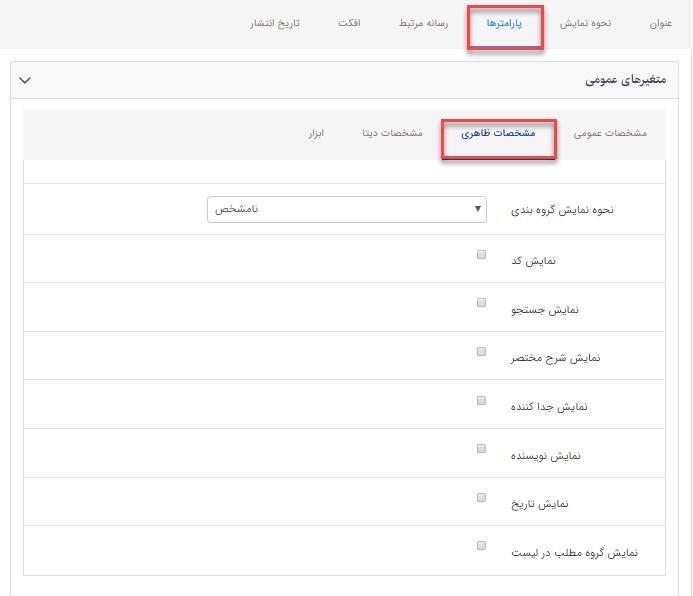
Task: Click the نمایش تاریخ label text
Action: [x=540, y=504]
